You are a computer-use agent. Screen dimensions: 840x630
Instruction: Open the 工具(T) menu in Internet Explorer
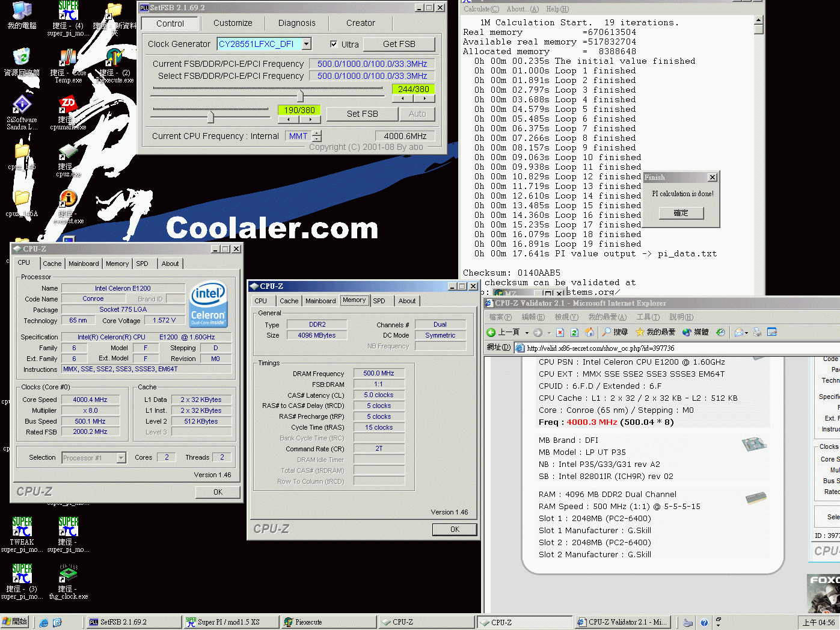(648, 317)
